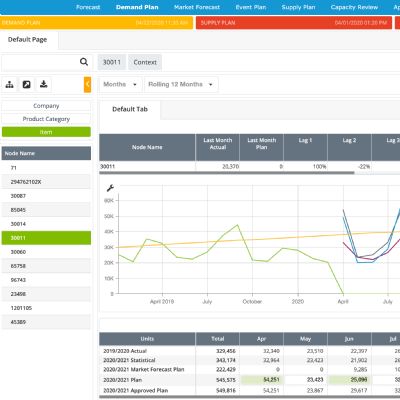The height and width of the screenshot is (400, 400).
Task: Select node 65758 in the list
Action: coord(46,266)
